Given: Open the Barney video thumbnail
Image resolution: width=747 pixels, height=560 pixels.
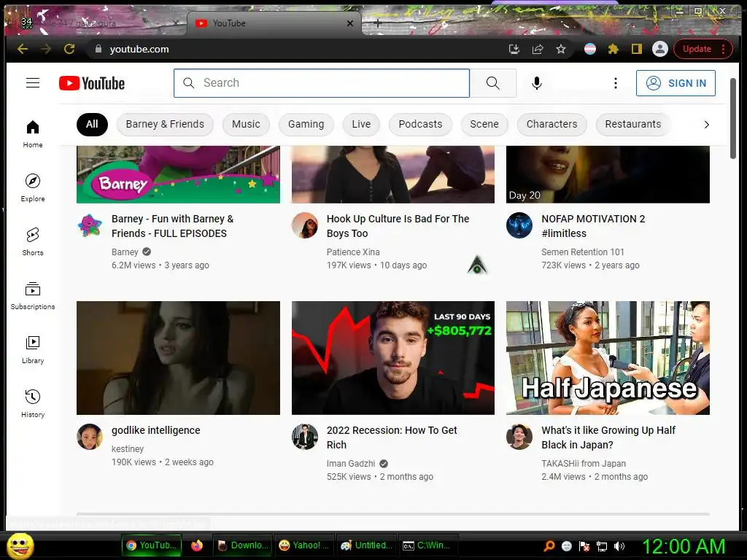Looking at the screenshot, I should (x=178, y=174).
